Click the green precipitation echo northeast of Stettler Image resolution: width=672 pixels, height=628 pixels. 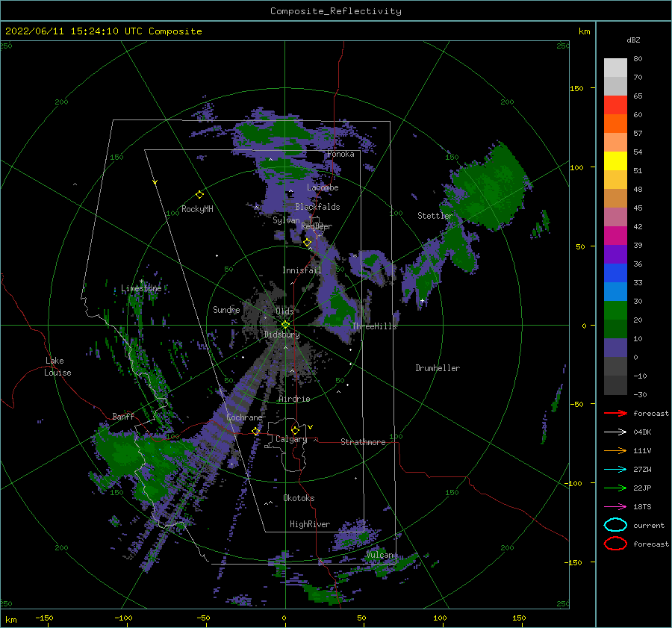click(493, 187)
